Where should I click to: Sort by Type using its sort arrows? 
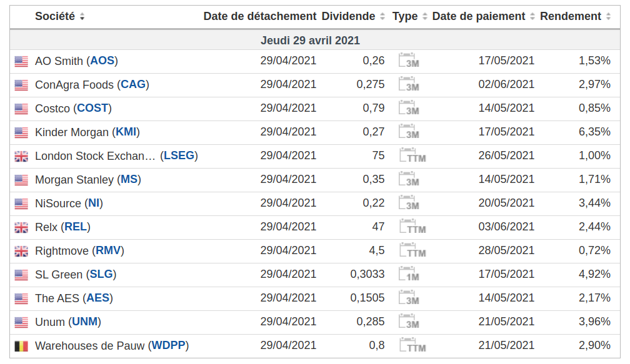425,16
